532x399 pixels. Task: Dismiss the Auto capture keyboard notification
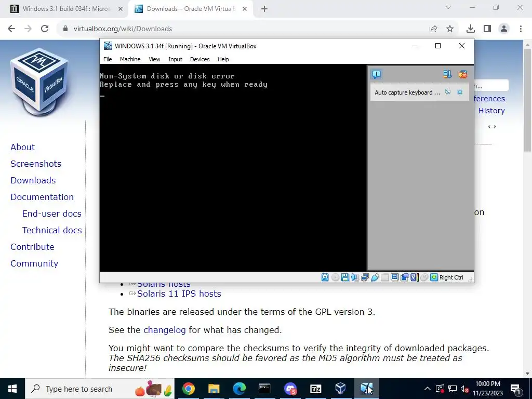(460, 92)
